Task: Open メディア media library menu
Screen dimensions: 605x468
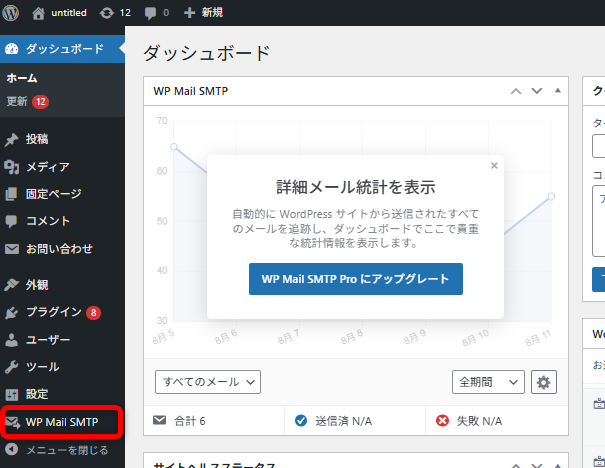Action: pyautogui.click(x=47, y=166)
